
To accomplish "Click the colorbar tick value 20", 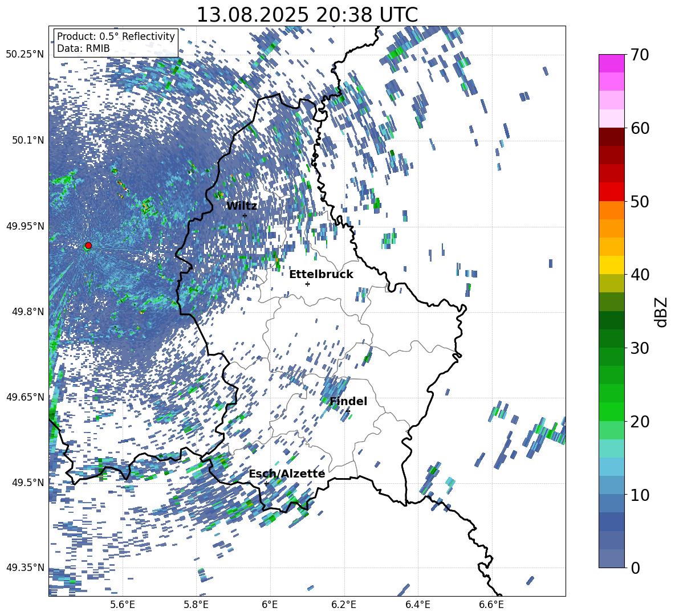I will click(640, 422).
